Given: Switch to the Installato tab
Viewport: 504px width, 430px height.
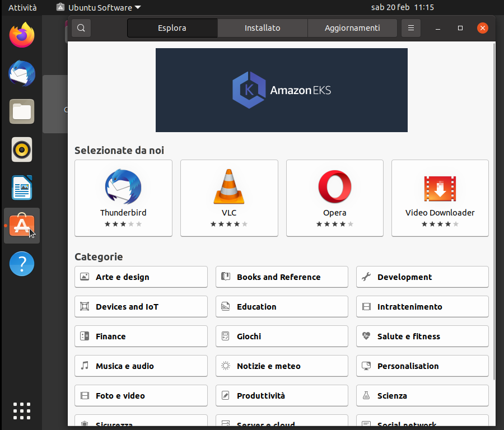Looking at the screenshot, I should (x=262, y=28).
